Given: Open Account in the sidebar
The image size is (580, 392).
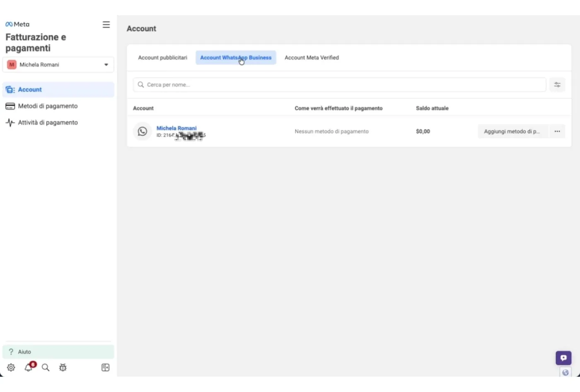Looking at the screenshot, I should [58, 89].
